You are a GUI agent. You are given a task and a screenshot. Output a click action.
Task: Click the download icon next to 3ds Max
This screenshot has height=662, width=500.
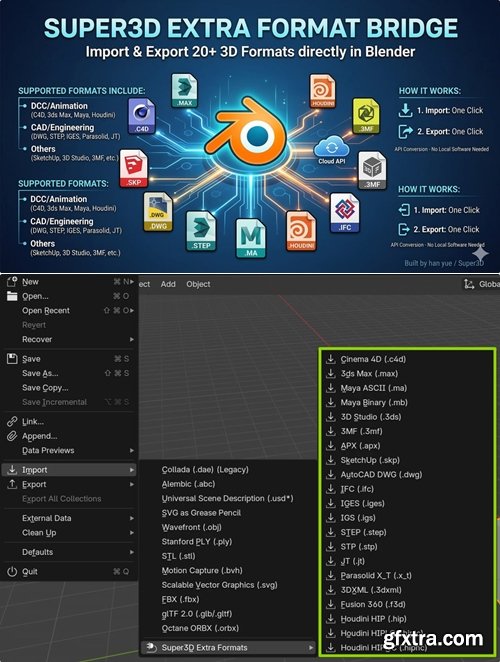[x=330, y=373]
